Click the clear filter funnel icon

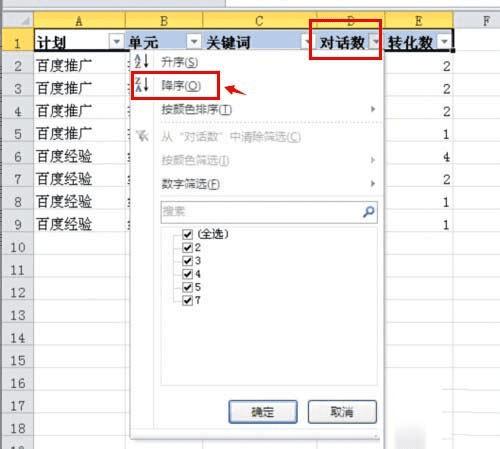tap(142, 136)
